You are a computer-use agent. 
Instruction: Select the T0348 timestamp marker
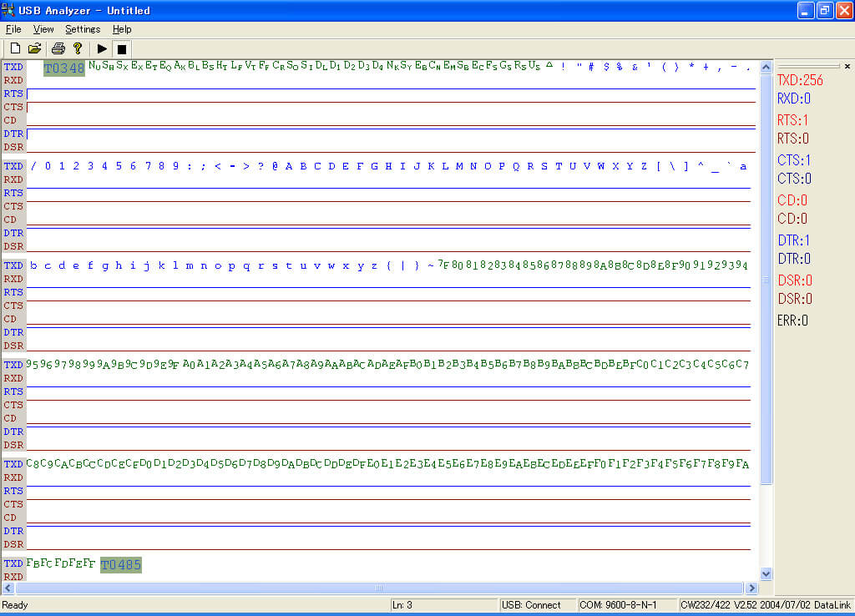coord(64,68)
